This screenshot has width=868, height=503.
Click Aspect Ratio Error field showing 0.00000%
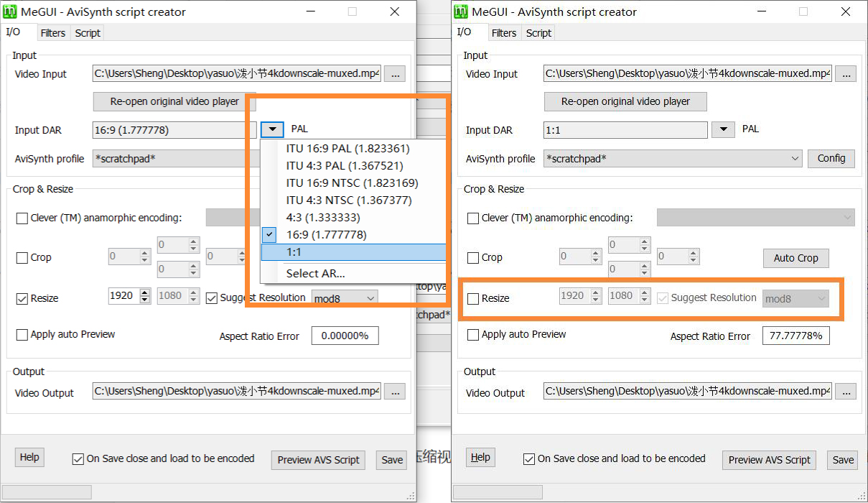345,336
